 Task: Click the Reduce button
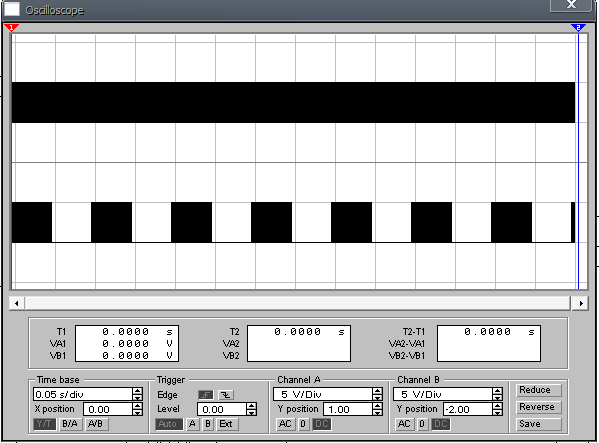(539, 390)
